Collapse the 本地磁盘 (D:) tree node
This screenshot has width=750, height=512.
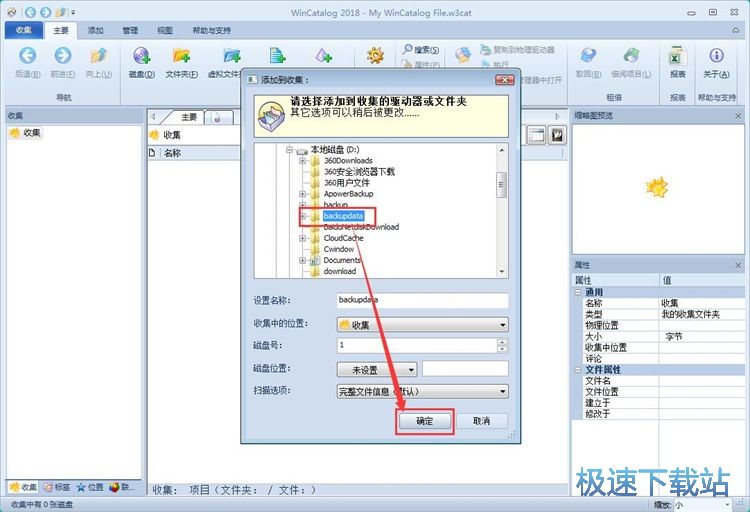click(289, 150)
